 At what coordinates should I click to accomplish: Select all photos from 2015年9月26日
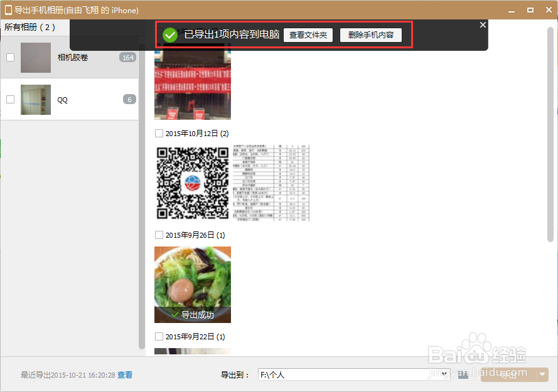[x=159, y=235]
